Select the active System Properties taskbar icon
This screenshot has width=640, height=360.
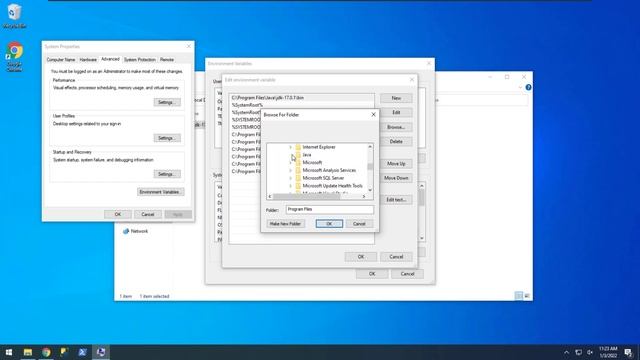point(101,352)
